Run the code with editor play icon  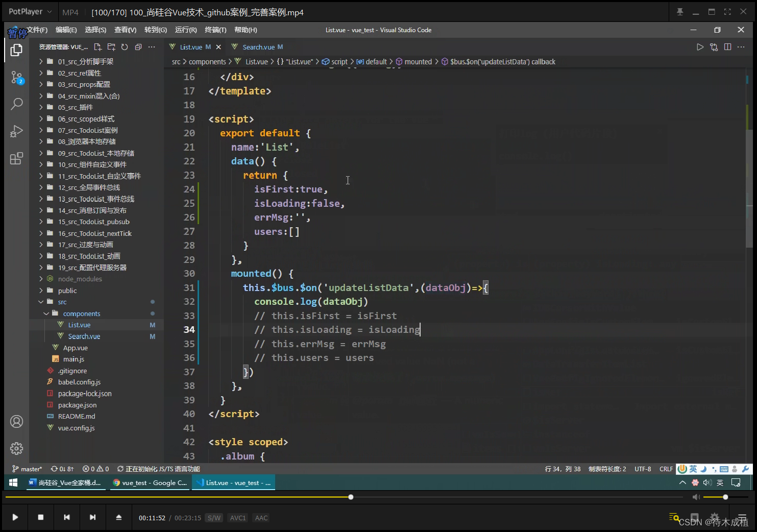[x=700, y=47]
